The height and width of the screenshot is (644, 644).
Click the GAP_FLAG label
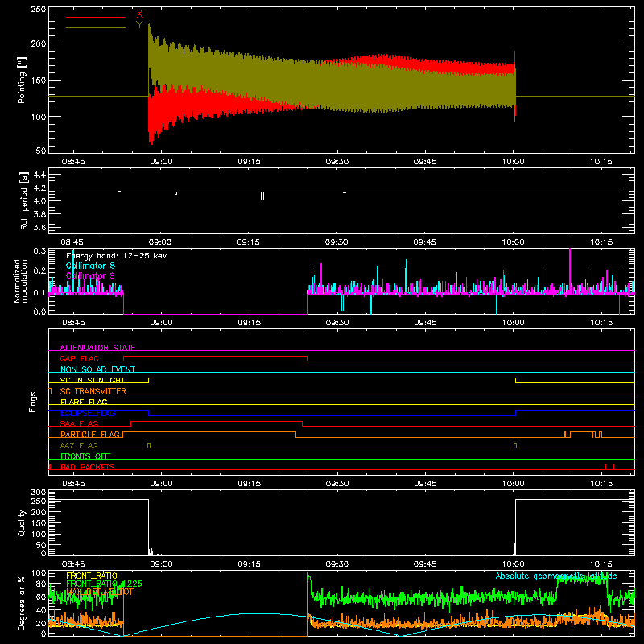[x=79, y=358]
